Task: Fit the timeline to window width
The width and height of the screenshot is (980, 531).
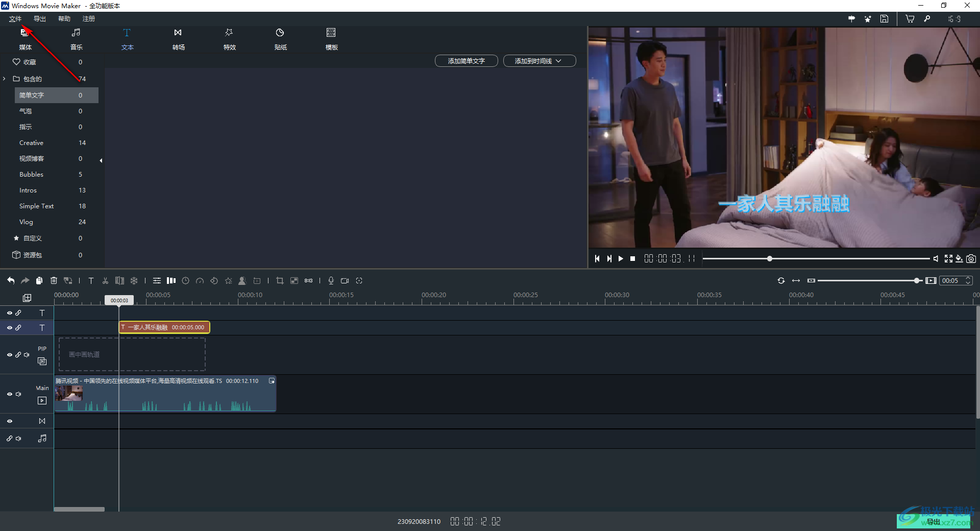Action: (796, 280)
